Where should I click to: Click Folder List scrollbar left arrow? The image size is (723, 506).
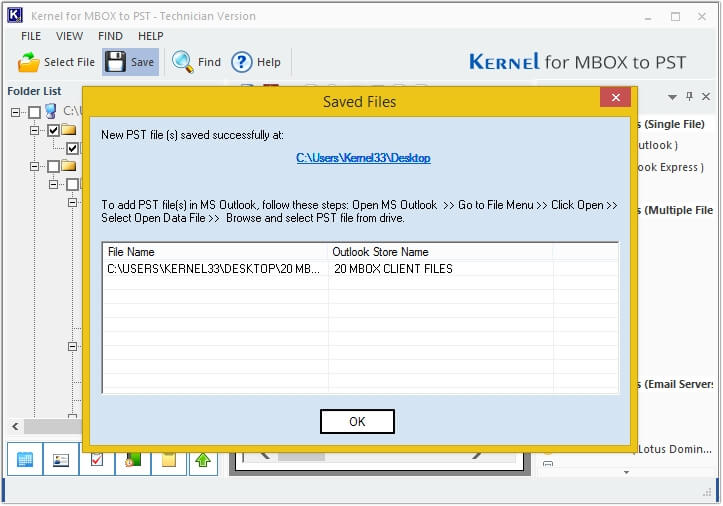[x=16, y=426]
